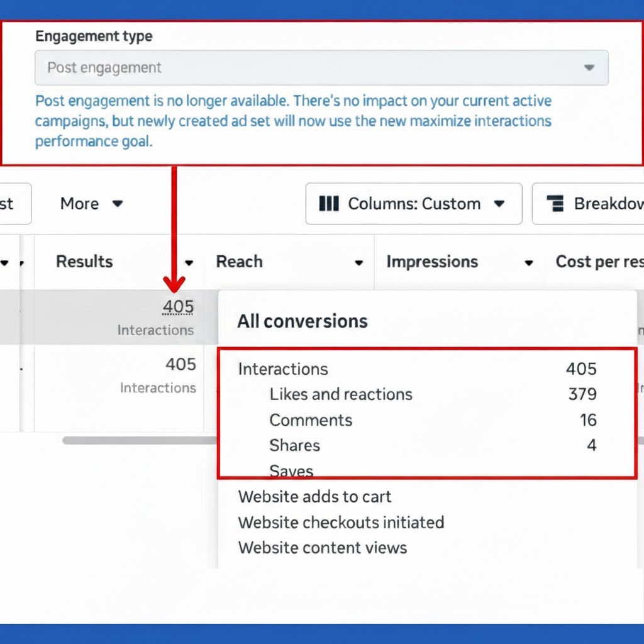Expand the More menu
The height and width of the screenshot is (644, 644).
click(91, 204)
